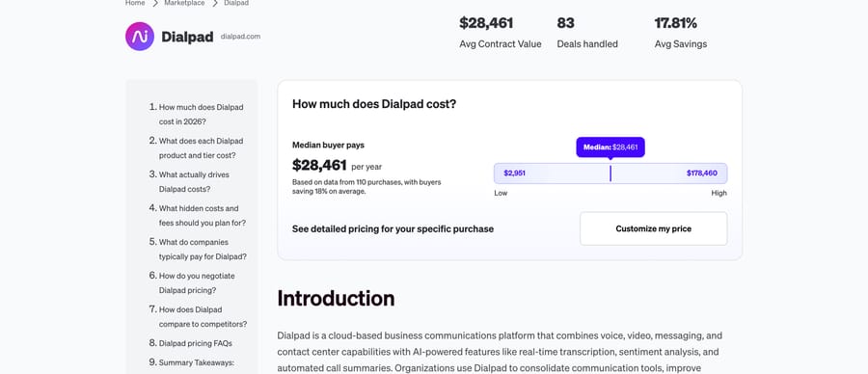Select the 17.81% Avg Savings figure
The image size is (868, 374).
pos(675,23)
